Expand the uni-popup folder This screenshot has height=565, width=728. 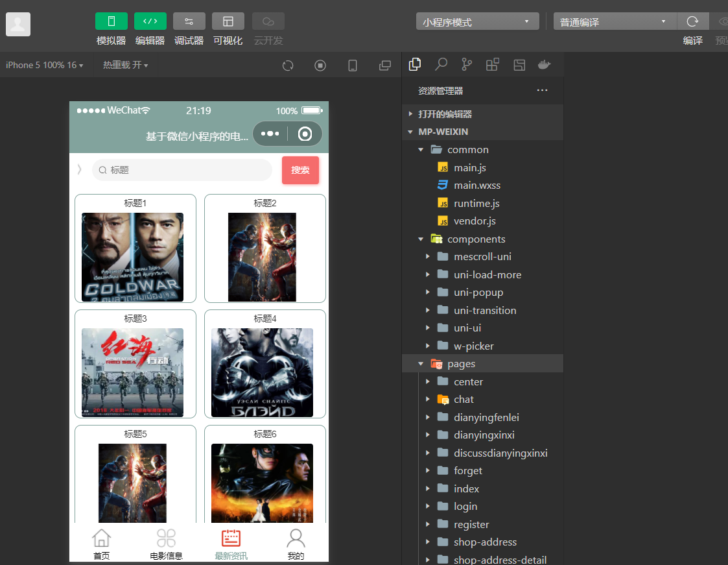click(483, 293)
